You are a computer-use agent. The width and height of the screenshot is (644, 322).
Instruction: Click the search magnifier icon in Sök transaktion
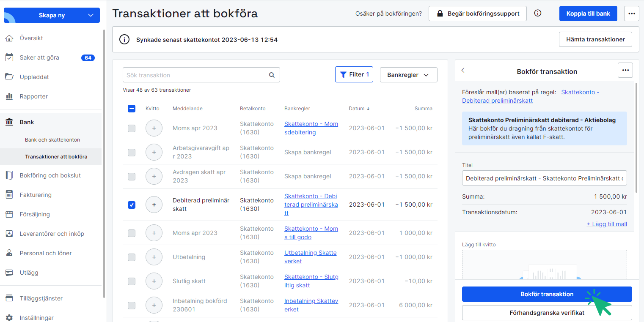click(x=272, y=75)
